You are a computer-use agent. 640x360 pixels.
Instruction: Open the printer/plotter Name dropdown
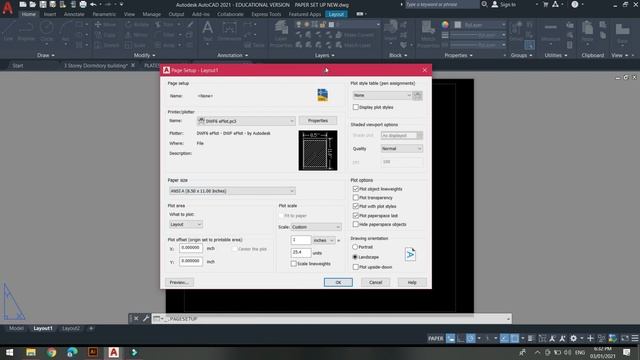pyautogui.click(x=246, y=121)
